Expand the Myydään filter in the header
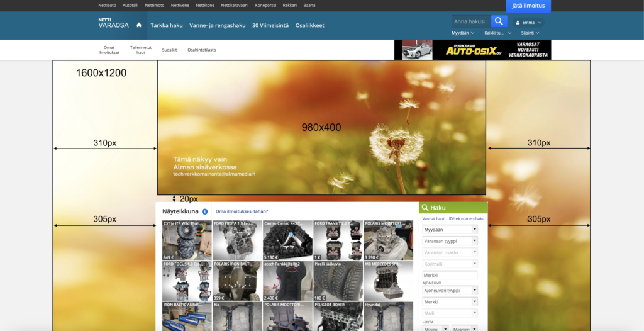Screen dimensions: 644x331 (463, 33)
